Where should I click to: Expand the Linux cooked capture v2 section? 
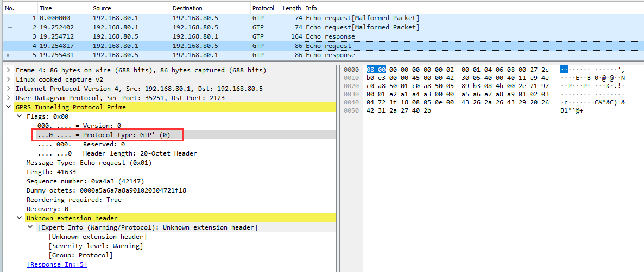[x=9, y=79]
